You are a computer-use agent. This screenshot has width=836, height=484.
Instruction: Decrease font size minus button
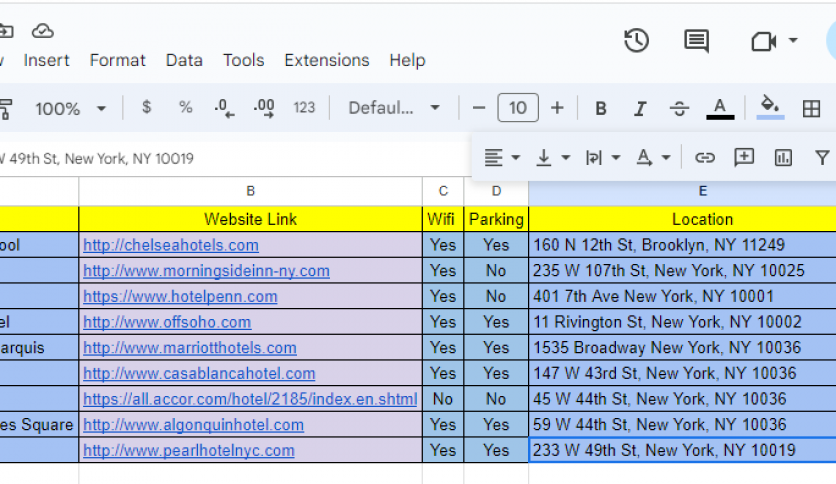[479, 108]
